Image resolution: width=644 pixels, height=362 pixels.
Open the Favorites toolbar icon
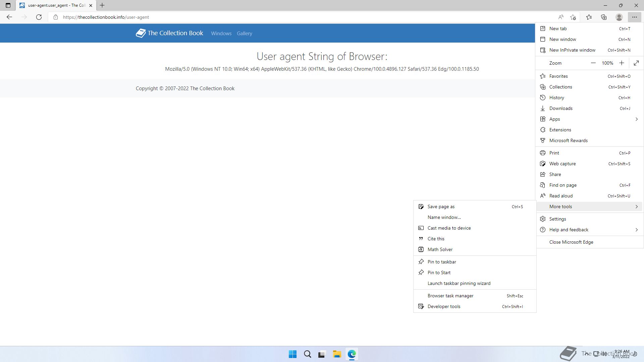(589, 17)
